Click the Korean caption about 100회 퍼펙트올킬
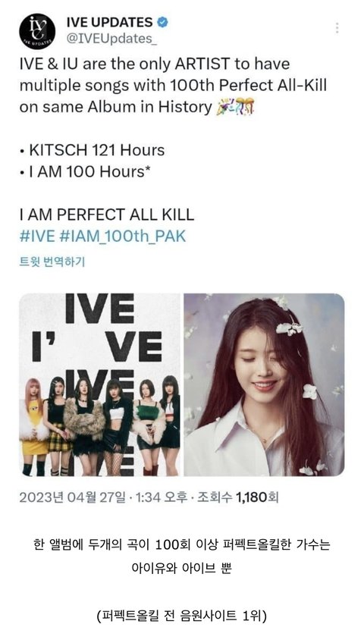 point(182,545)
